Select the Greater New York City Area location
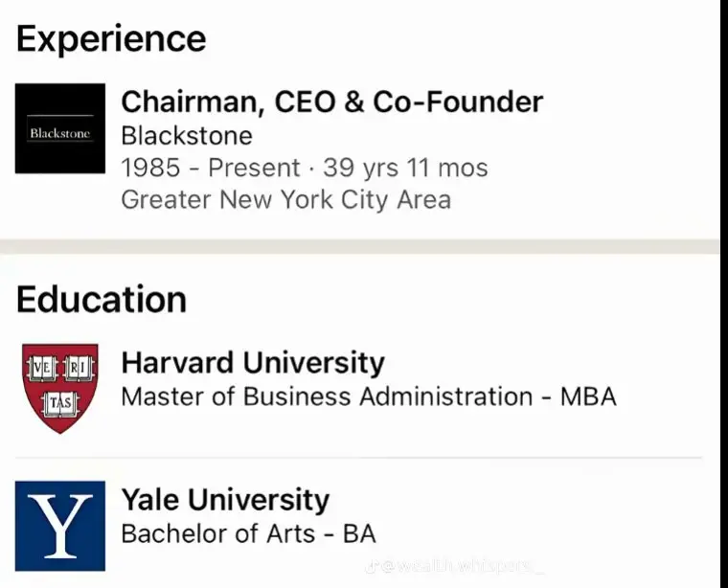 (285, 200)
